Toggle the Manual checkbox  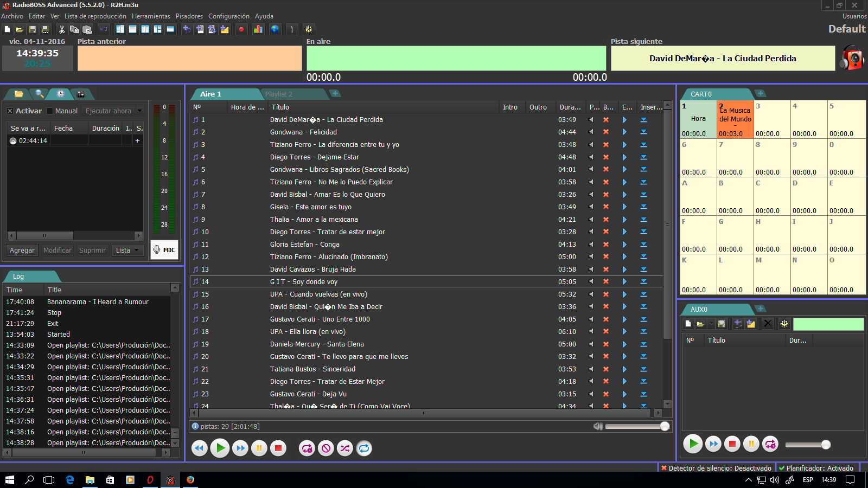[50, 111]
